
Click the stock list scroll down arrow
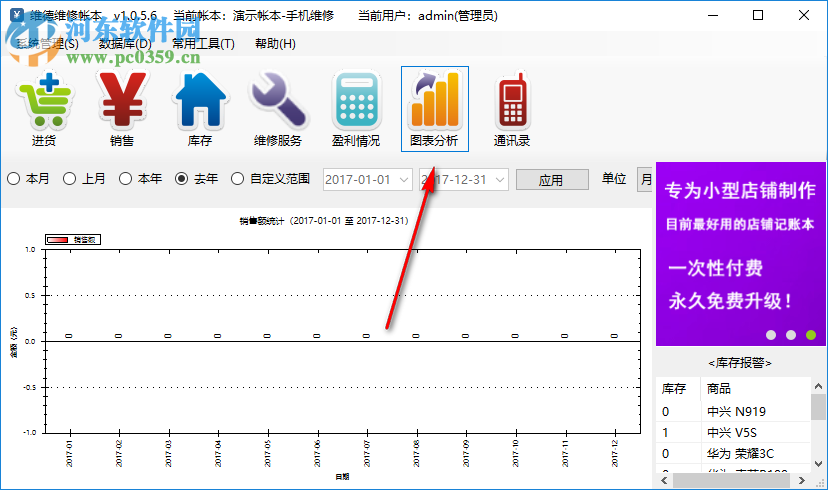click(818, 464)
